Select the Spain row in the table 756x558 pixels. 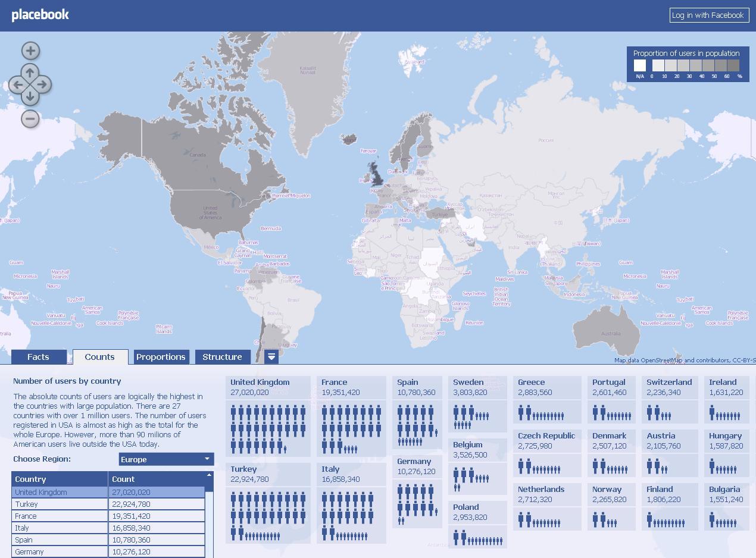pos(108,540)
